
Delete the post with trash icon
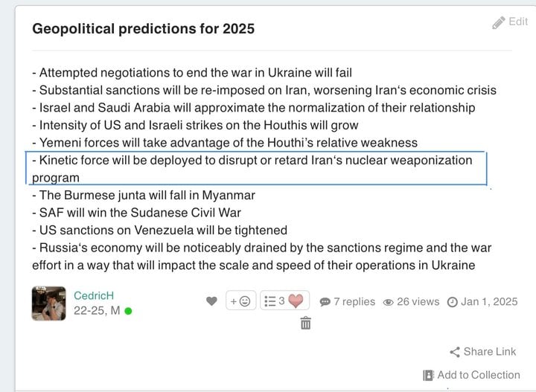click(x=306, y=323)
